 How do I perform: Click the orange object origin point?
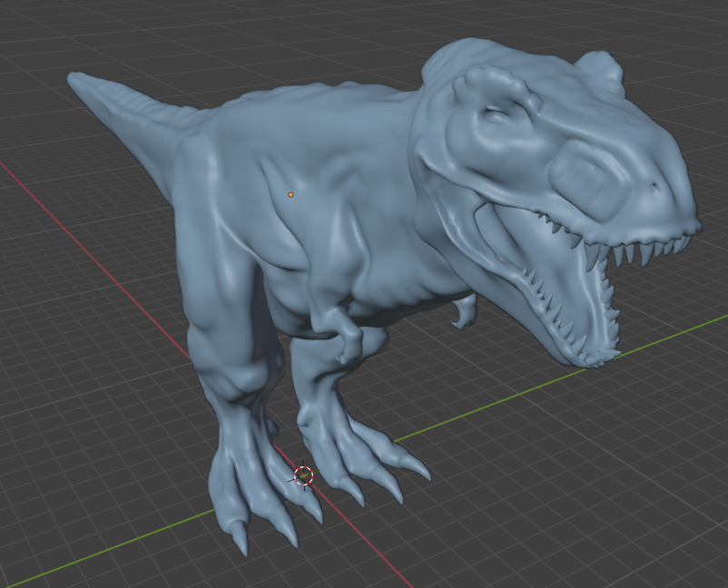(x=290, y=194)
